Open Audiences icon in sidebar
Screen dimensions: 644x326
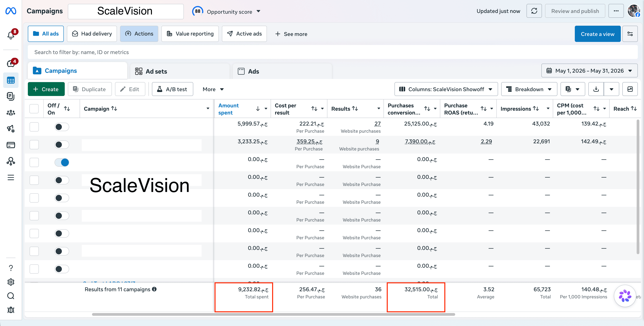(x=11, y=113)
